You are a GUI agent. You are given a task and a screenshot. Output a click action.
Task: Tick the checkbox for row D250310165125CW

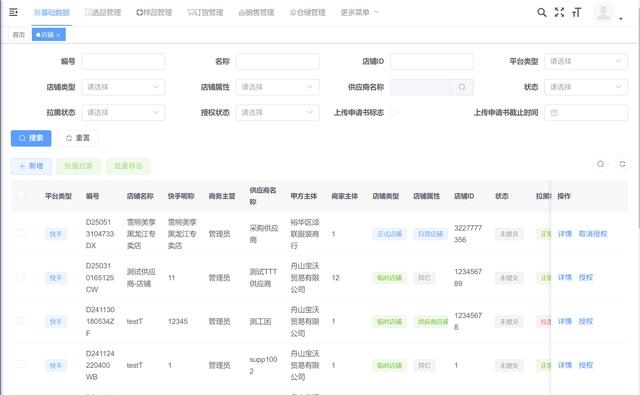(20, 277)
